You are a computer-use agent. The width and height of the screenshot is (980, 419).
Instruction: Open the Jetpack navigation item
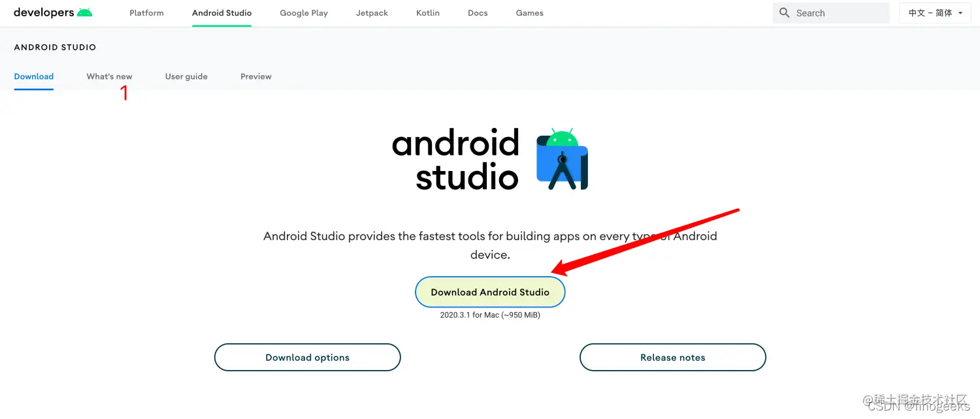372,13
